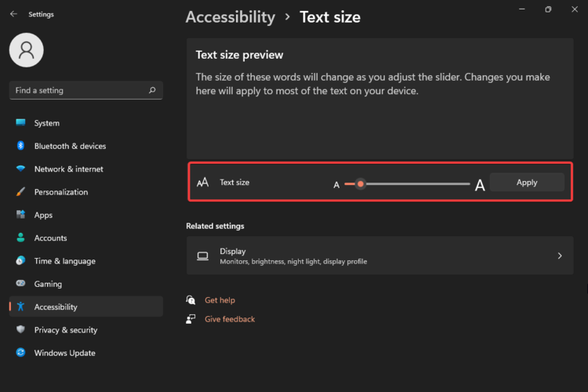588x392 pixels.
Task: Click the Settings window title
Action: tap(42, 14)
